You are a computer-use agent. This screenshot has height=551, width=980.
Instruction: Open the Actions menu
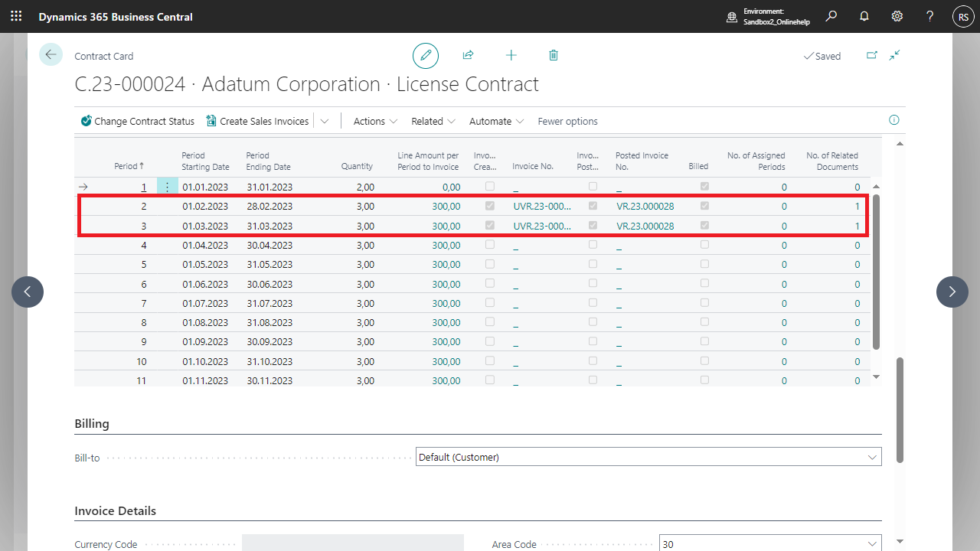pos(375,121)
